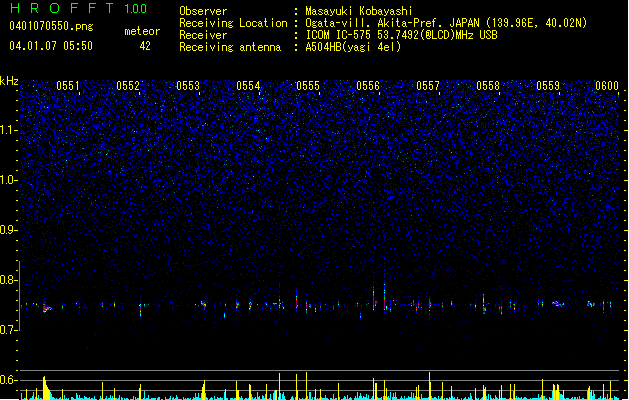Click the Observer label
This screenshot has width=629, height=400.
203,11
